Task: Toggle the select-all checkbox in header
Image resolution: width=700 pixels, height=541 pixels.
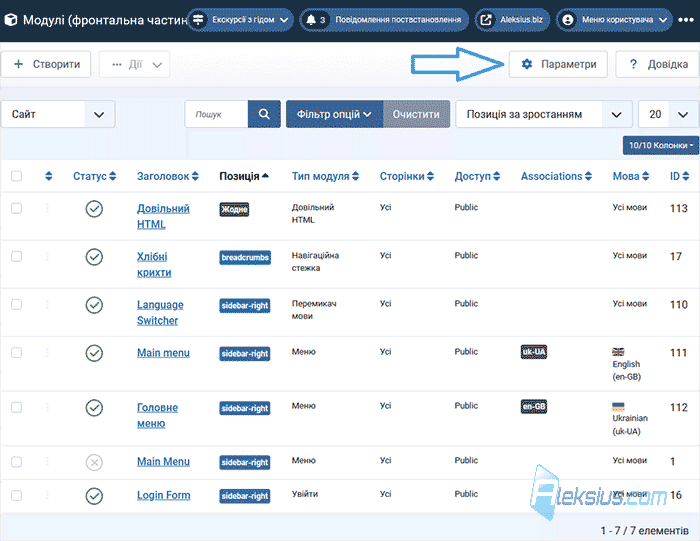Action: click(17, 176)
